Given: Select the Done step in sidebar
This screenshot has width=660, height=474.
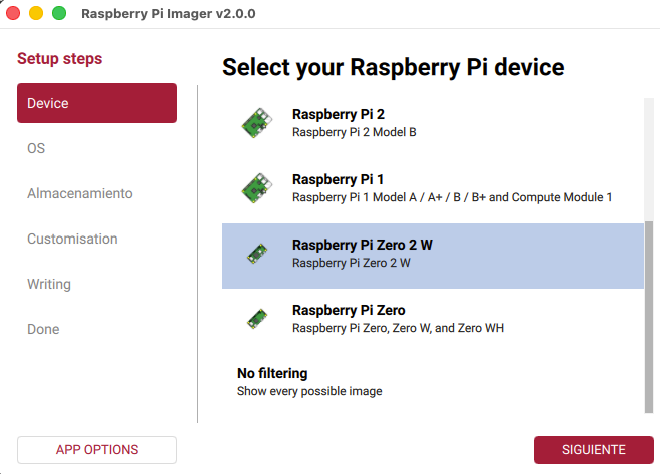Looking at the screenshot, I should coord(43,329).
